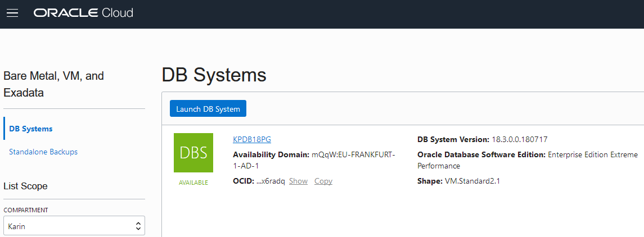Copy the OCID to clipboard
Image resolution: width=644 pixels, height=237 pixels.
tap(323, 181)
